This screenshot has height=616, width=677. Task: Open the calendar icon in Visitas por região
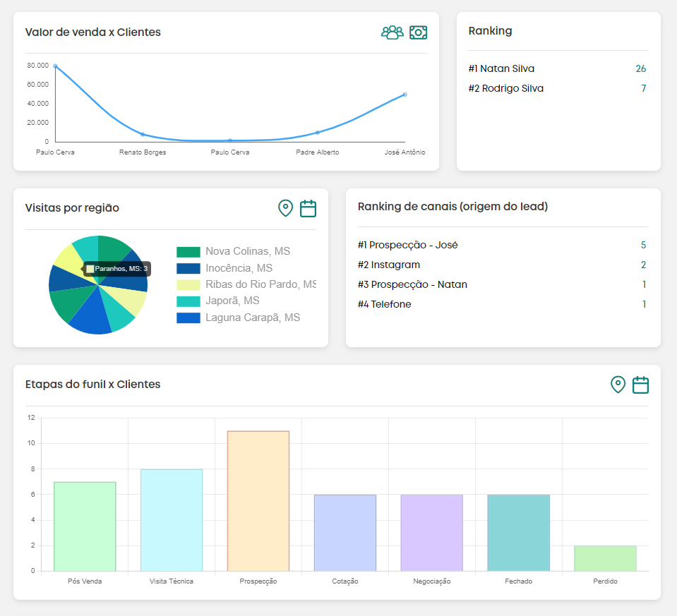click(308, 208)
